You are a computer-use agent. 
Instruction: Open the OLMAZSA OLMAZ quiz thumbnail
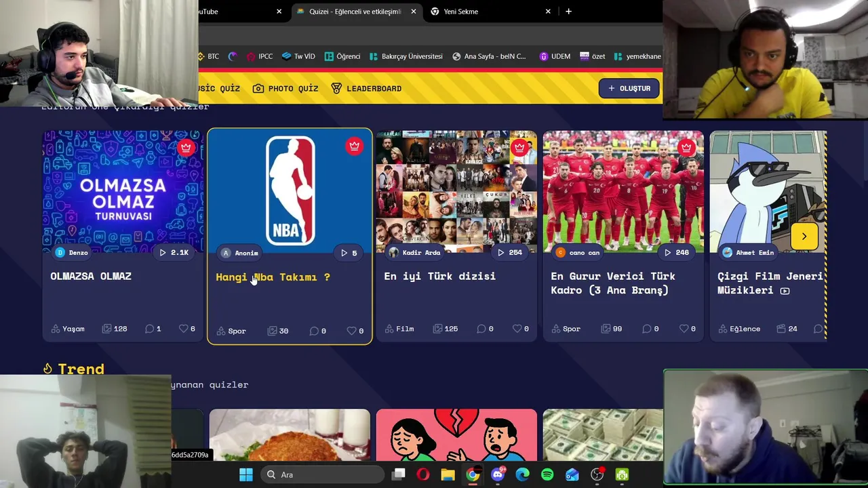click(x=123, y=192)
